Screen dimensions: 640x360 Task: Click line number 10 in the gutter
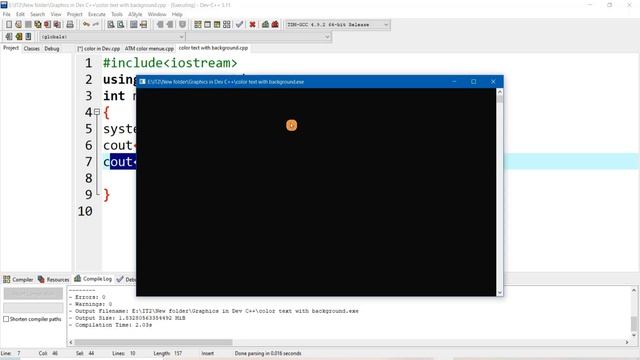tap(85, 211)
